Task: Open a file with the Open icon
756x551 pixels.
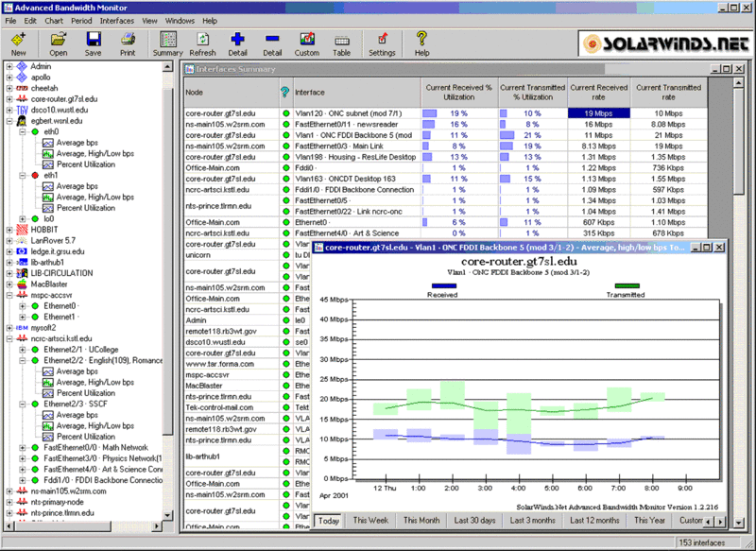Action: [x=59, y=40]
